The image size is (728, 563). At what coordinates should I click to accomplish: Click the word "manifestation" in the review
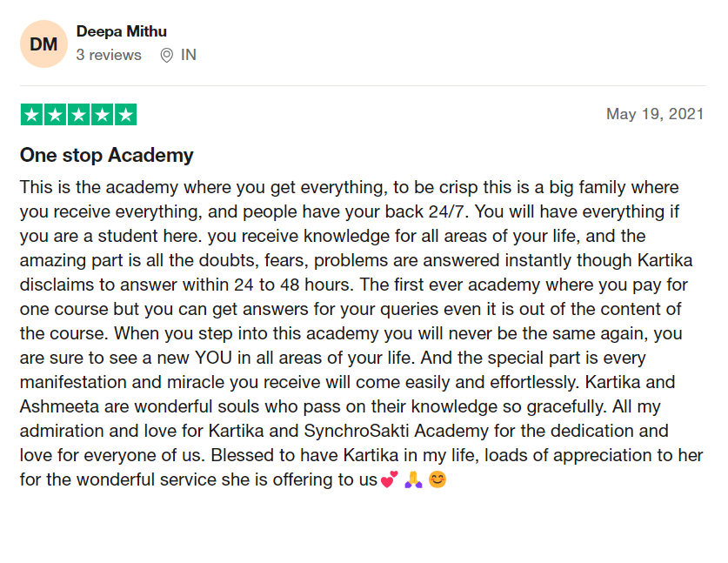point(72,382)
